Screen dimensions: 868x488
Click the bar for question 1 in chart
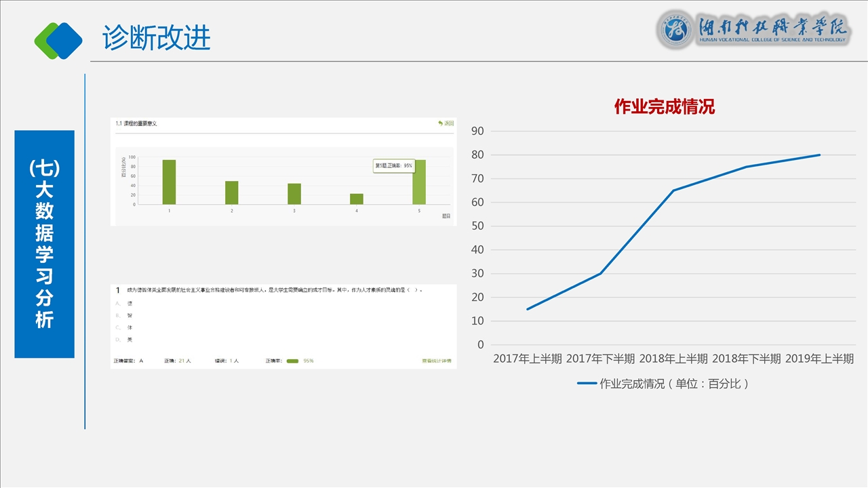(x=169, y=182)
